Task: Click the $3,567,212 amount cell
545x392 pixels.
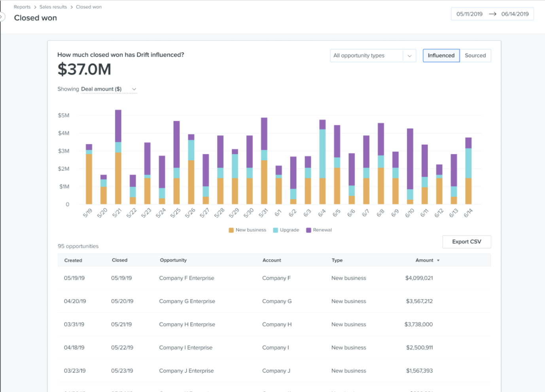Action: [419, 301]
